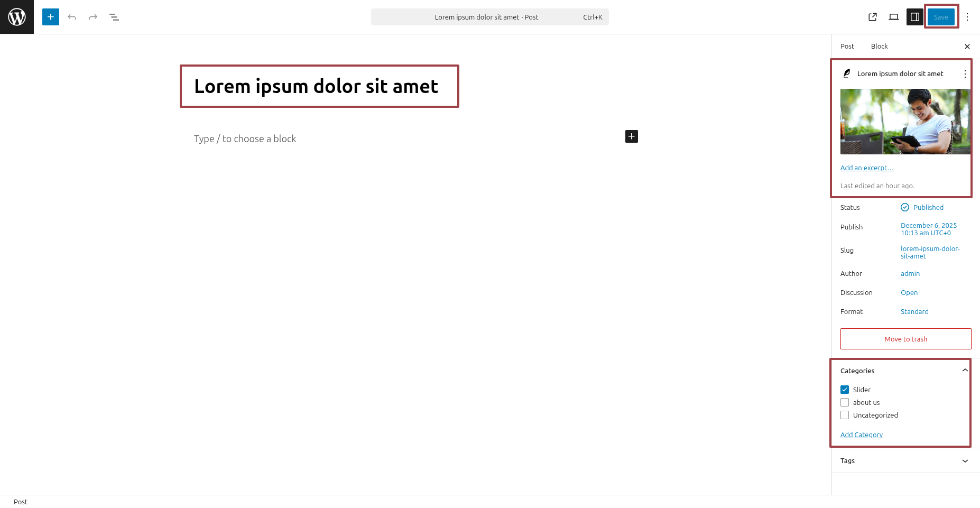Click the undo arrow icon
This screenshot has height=508, width=980.
click(x=72, y=17)
